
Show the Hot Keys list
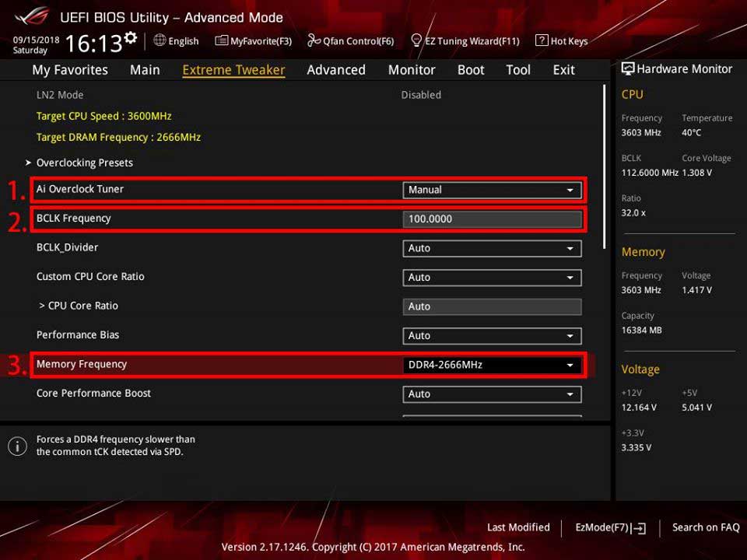pyautogui.click(x=562, y=41)
